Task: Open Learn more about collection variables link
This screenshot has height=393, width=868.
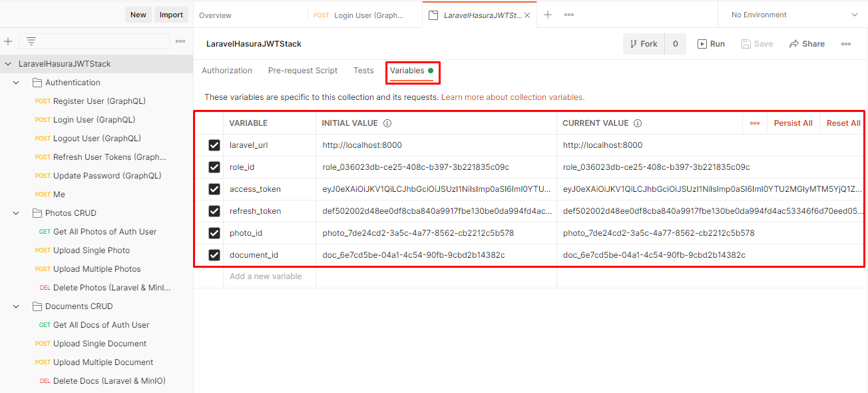Action: tap(513, 97)
